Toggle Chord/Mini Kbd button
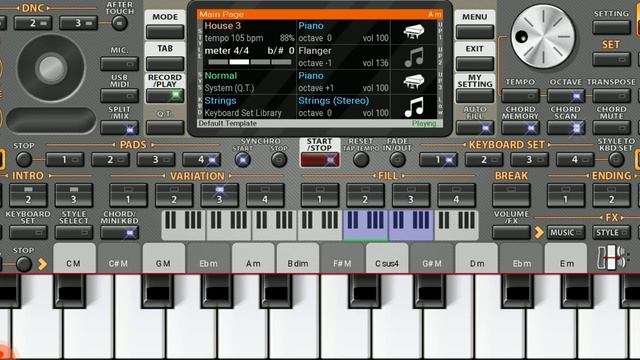The image size is (640, 360). tap(120, 233)
